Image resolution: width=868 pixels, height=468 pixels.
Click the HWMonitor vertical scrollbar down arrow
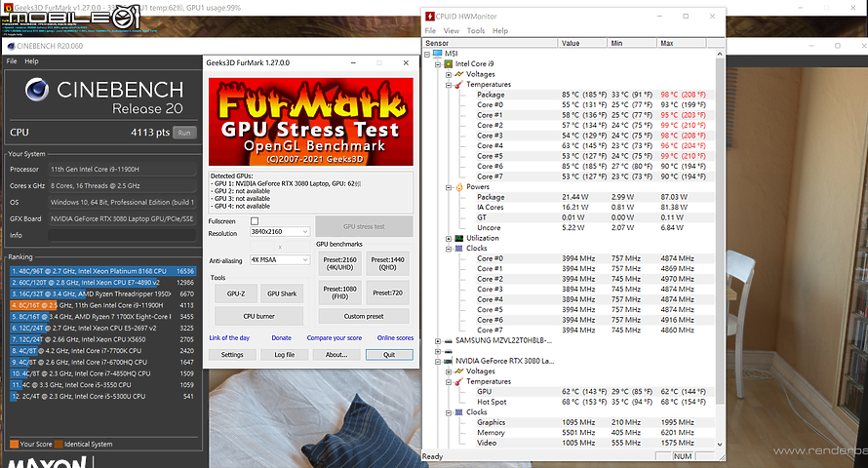pos(720,444)
